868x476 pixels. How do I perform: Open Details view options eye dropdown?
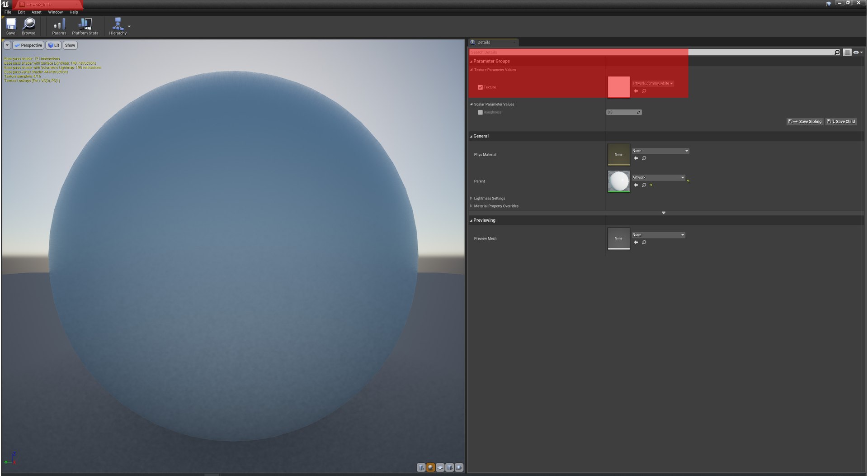pyautogui.click(x=858, y=52)
